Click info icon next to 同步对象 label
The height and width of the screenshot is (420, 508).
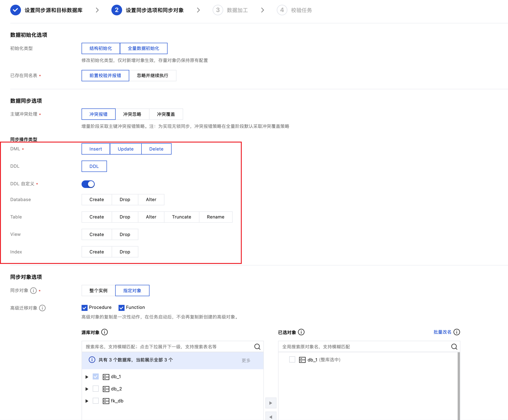pos(33,290)
